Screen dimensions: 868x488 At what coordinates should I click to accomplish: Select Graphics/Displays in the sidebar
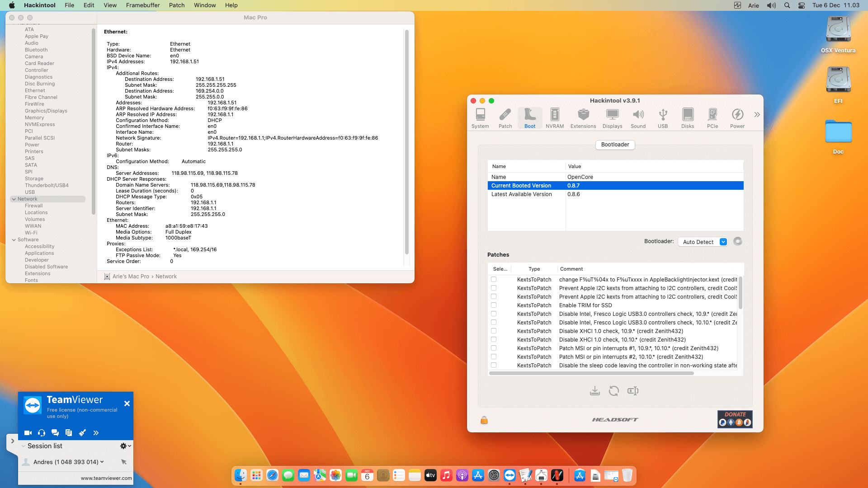click(46, 111)
